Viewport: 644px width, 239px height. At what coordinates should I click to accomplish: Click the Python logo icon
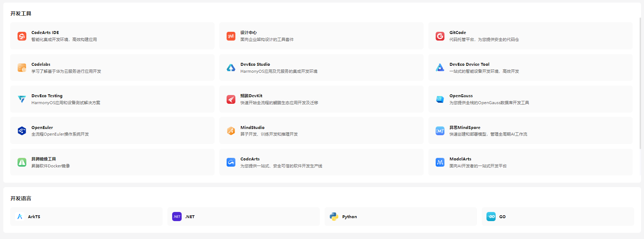tap(334, 217)
